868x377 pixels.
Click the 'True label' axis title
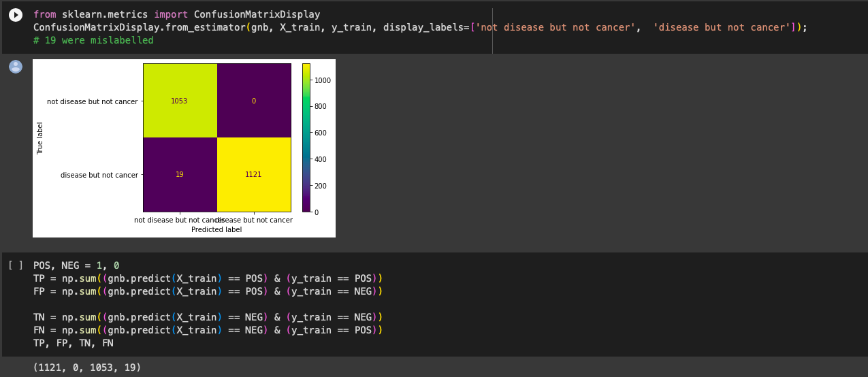(x=40, y=138)
